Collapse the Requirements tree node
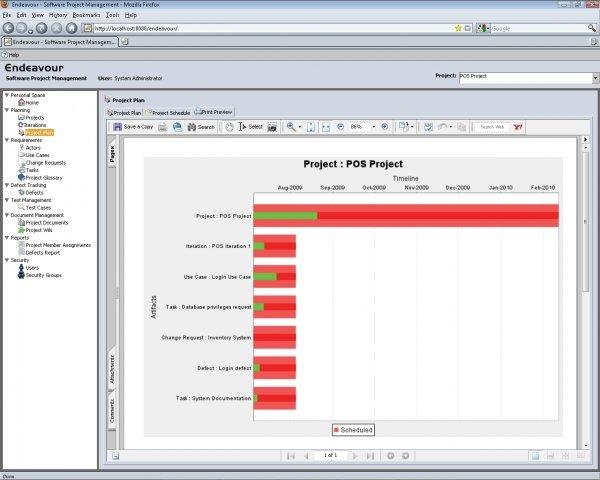Screen dimensions: 600x480 [x=7, y=140]
